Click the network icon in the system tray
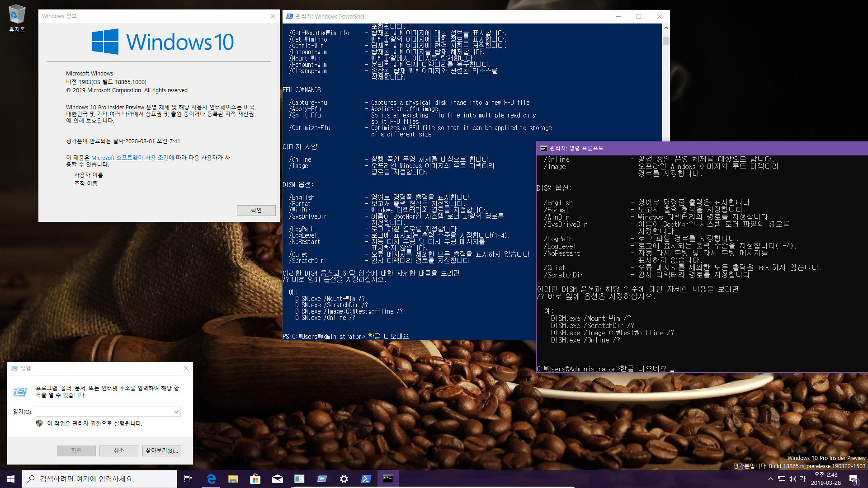Screen dimensions: 868x488 782,479
